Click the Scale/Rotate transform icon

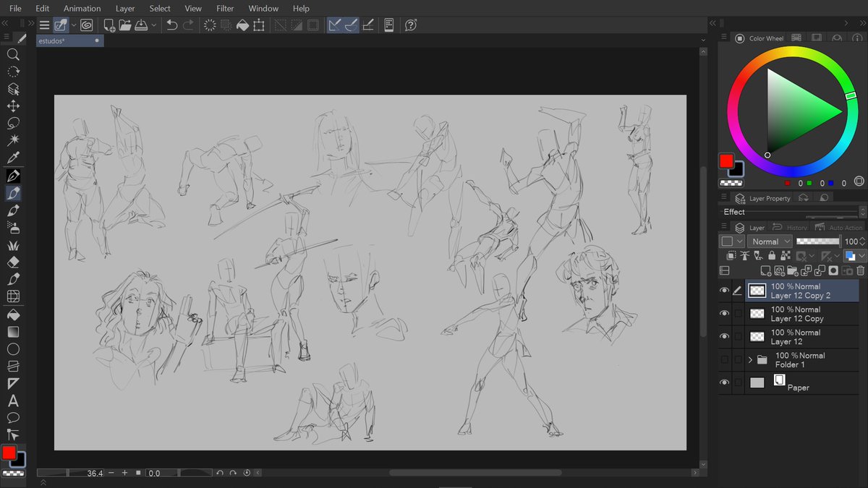click(259, 25)
